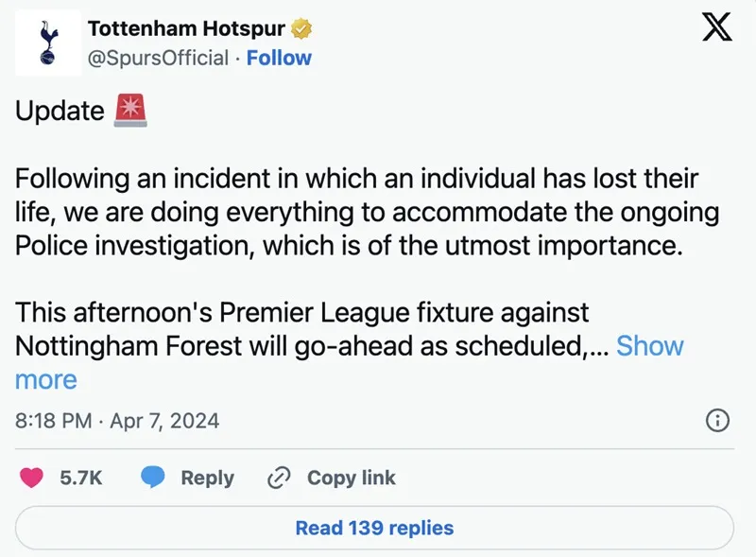Image resolution: width=756 pixels, height=557 pixels.
Task: Click the chain link icon
Action: tap(279, 478)
